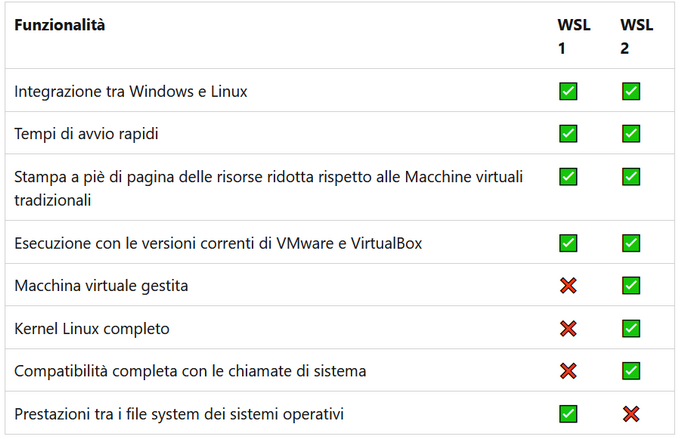681x439 pixels.
Task: Click WSL 1 checkmark for Integrazione tra Windows e Linux
Action: (568, 91)
